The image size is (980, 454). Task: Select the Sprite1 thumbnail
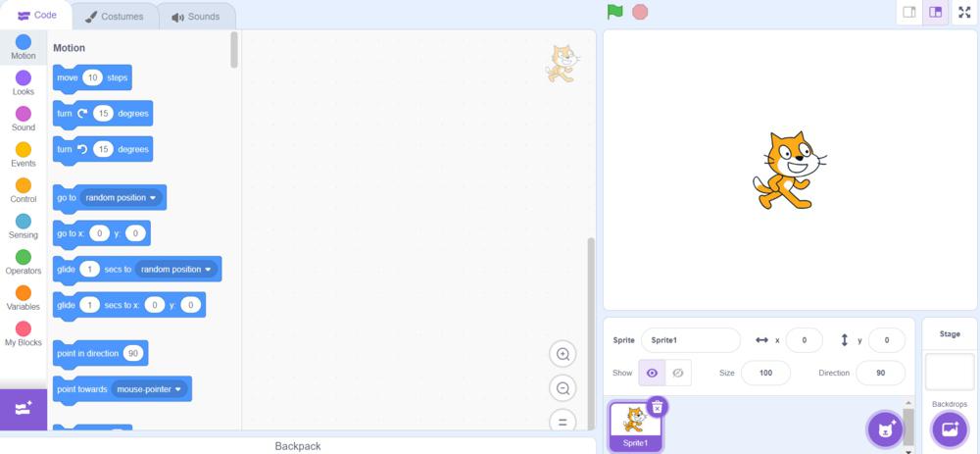[x=635, y=426]
